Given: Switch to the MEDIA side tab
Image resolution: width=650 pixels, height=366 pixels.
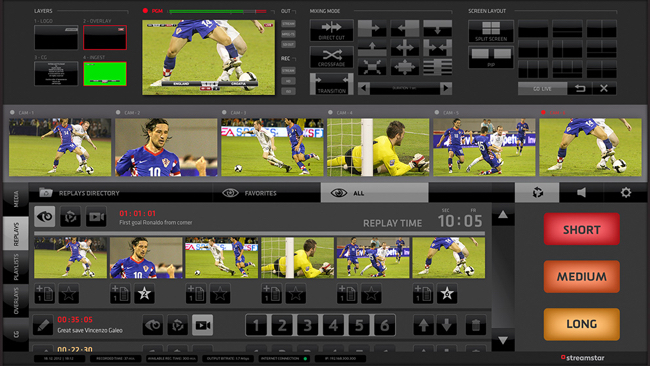Looking at the screenshot, I should click(x=16, y=199).
